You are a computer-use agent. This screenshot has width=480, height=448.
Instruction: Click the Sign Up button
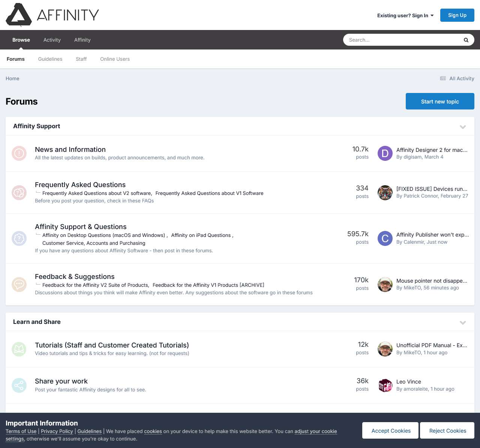point(457,15)
